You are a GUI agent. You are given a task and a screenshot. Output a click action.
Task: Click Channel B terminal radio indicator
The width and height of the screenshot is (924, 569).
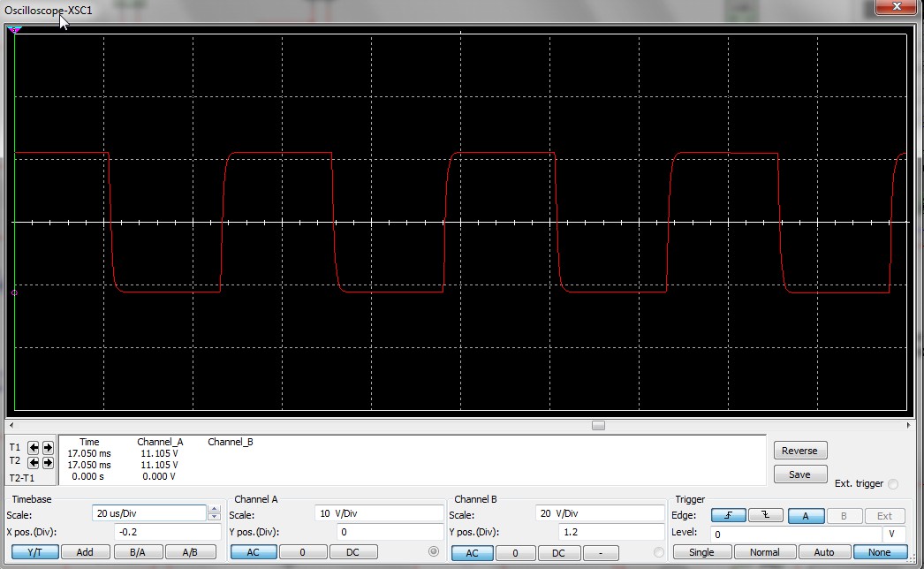(659, 552)
